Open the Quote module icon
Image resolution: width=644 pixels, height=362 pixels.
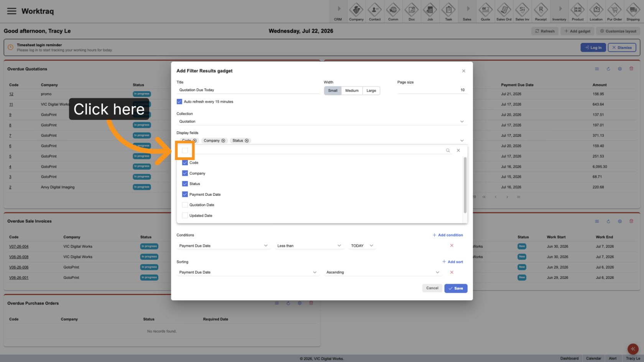click(485, 12)
